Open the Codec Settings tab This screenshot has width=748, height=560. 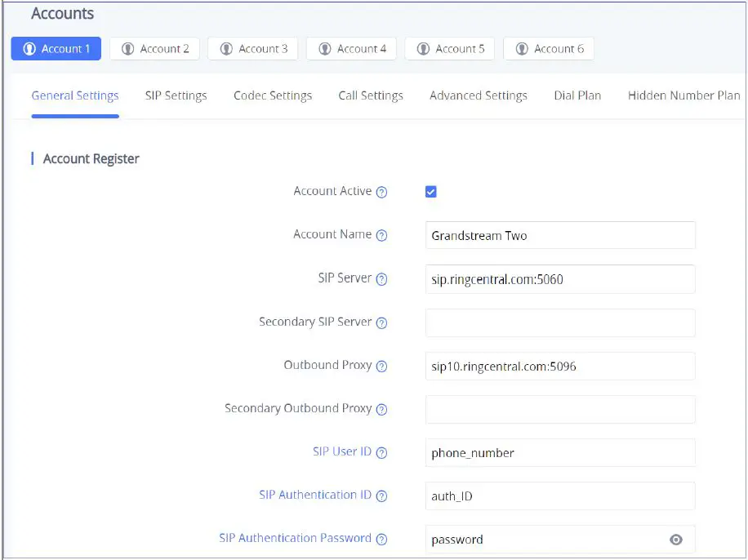(x=273, y=96)
